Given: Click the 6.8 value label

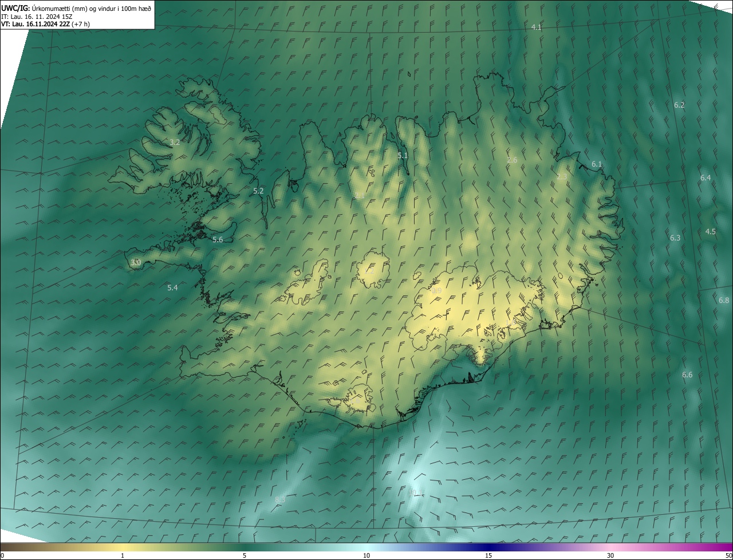Looking at the screenshot, I should click(724, 300).
